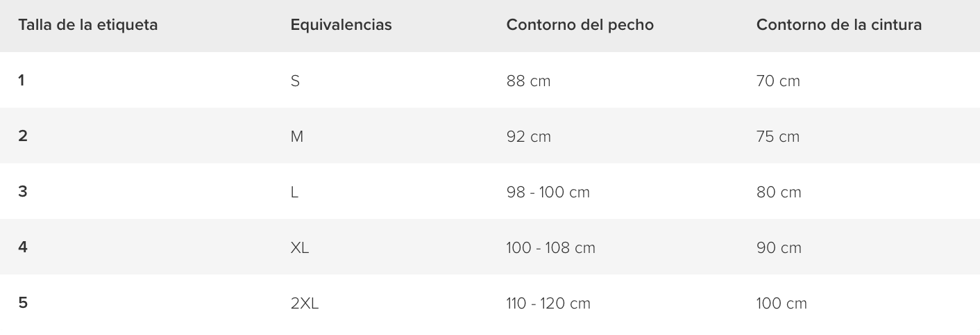Click the '2XL' equivalence cell
This screenshot has height=335, width=980.
coord(305,303)
